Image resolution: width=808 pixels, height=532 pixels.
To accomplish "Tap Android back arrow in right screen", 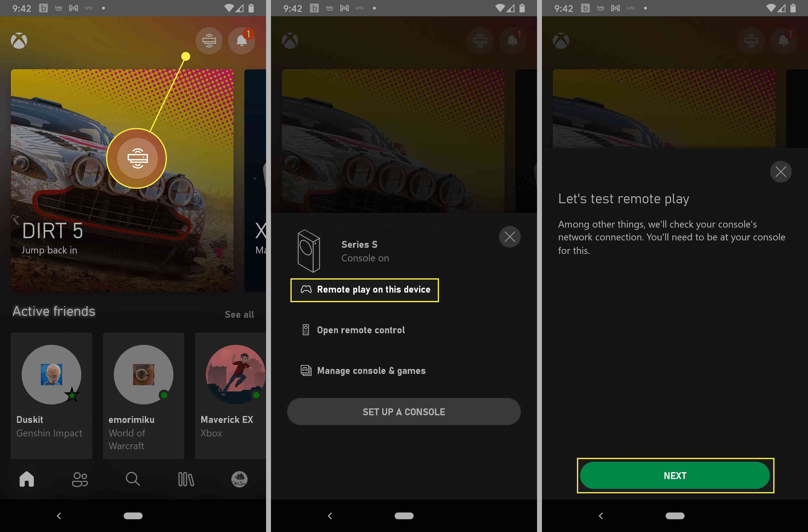I will (601, 516).
